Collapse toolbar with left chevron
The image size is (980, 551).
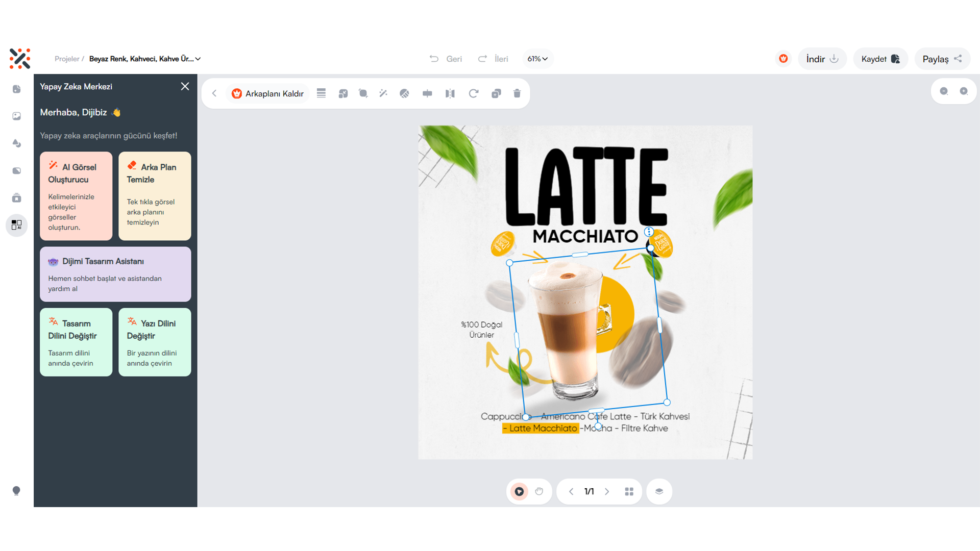point(214,93)
